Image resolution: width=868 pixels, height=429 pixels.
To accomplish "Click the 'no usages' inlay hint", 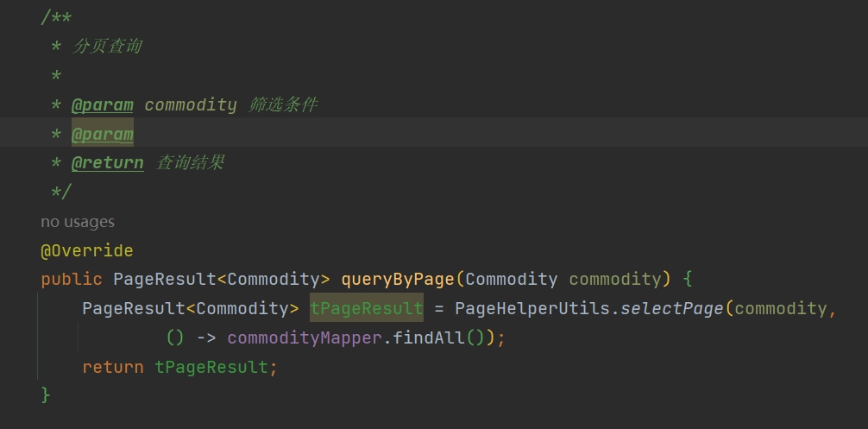I will pyautogui.click(x=78, y=222).
